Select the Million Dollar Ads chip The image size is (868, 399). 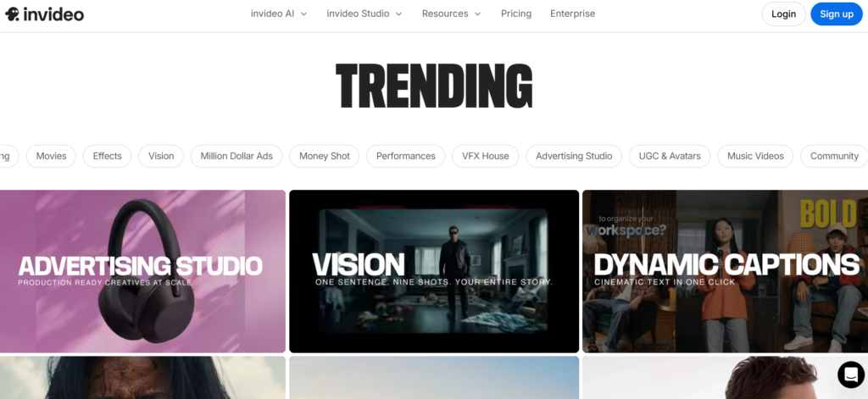pos(236,156)
